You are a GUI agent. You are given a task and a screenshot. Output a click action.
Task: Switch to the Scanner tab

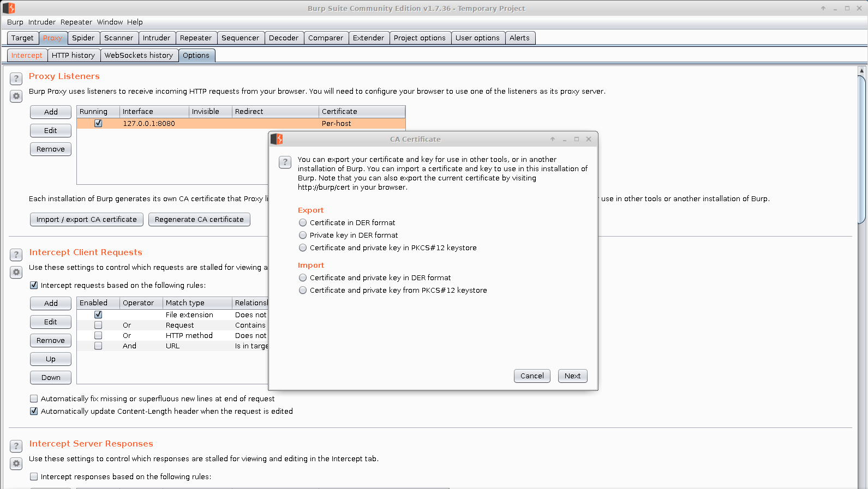(x=118, y=38)
